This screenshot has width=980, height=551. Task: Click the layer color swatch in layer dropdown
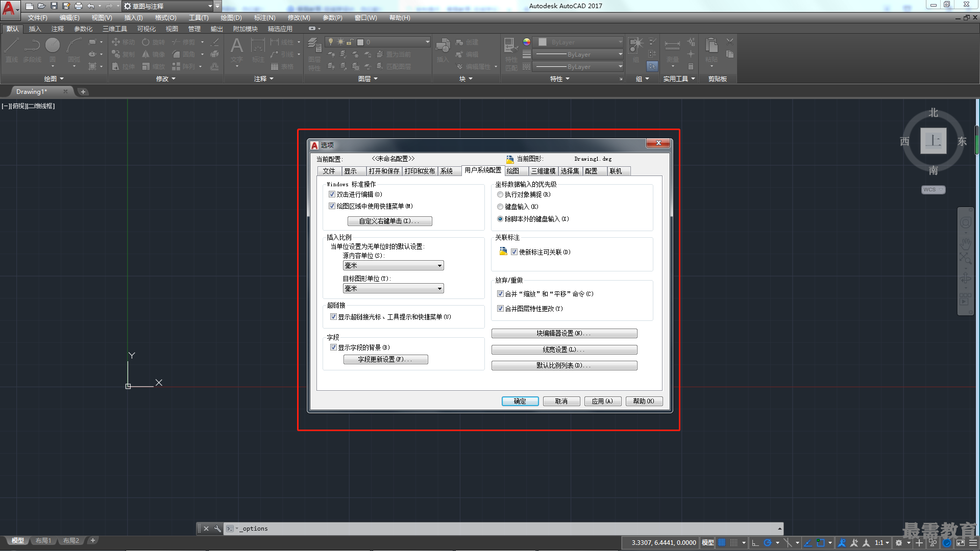coord(360,42)
